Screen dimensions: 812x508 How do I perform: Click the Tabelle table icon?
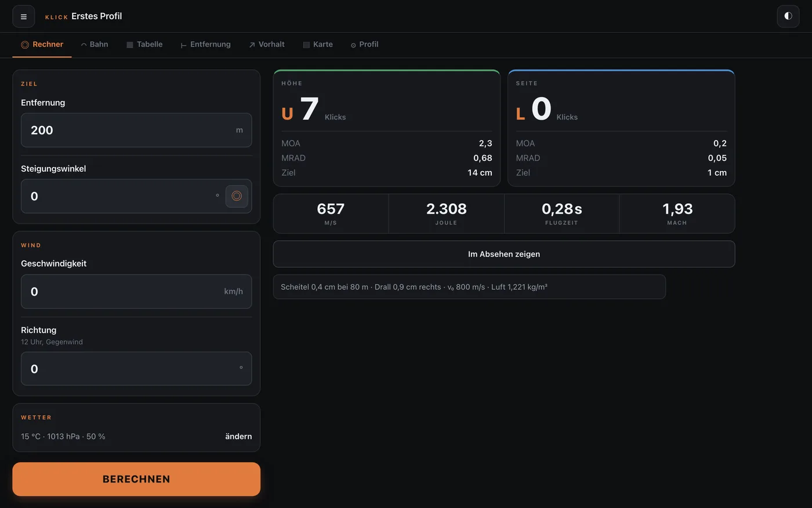(130, 45)
